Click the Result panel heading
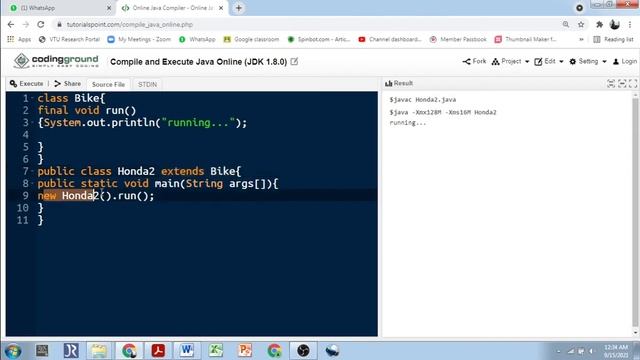 point(399,83)
